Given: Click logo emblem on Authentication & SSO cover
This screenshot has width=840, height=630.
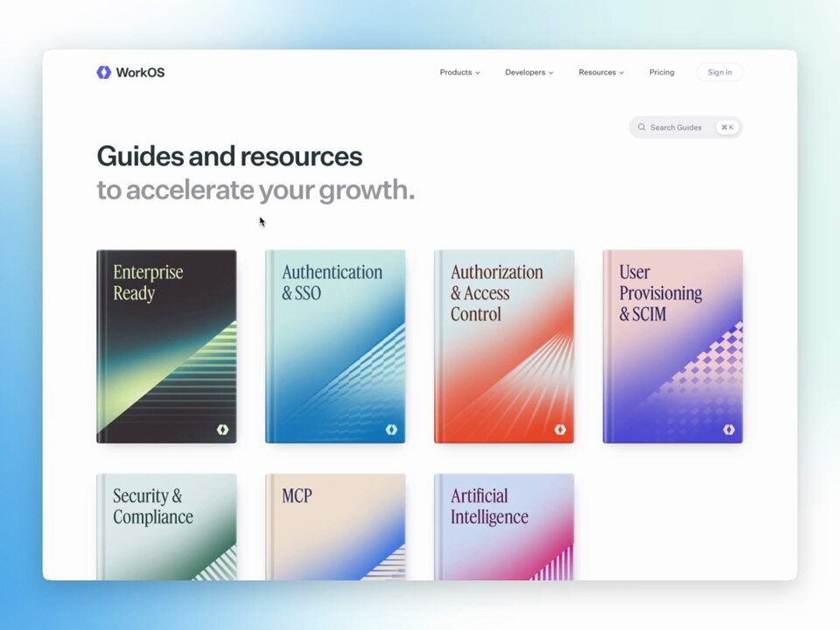Looking at the screenshot, I should click(391, 430).
